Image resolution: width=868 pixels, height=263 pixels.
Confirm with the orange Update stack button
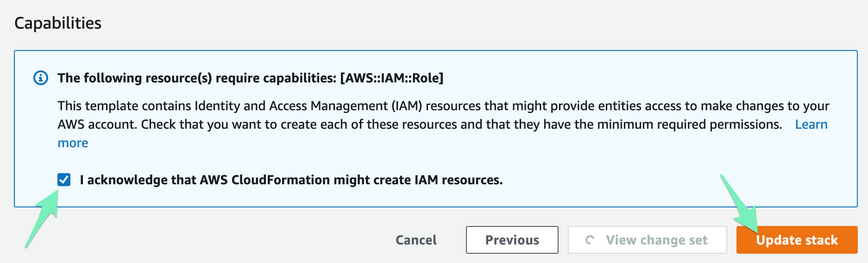[x=797, y=240]
